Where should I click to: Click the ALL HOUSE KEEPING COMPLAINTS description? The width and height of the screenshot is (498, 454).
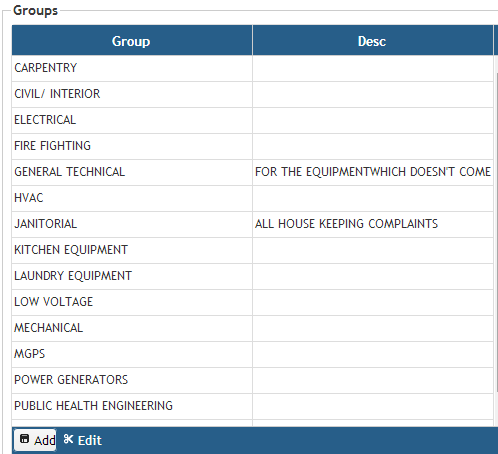[x=346, y=224]
